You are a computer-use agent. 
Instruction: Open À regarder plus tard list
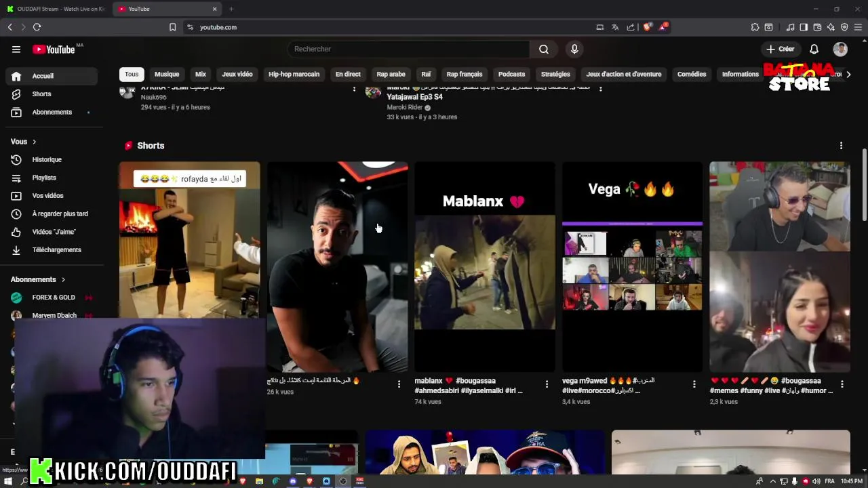coord(52,213)
